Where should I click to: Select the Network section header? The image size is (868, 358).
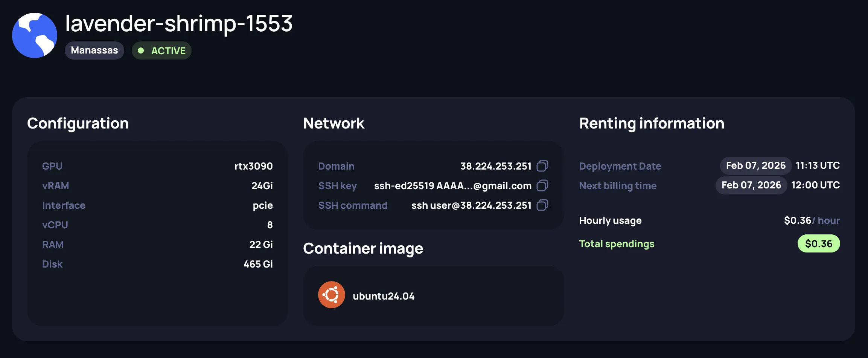[333, 123]
